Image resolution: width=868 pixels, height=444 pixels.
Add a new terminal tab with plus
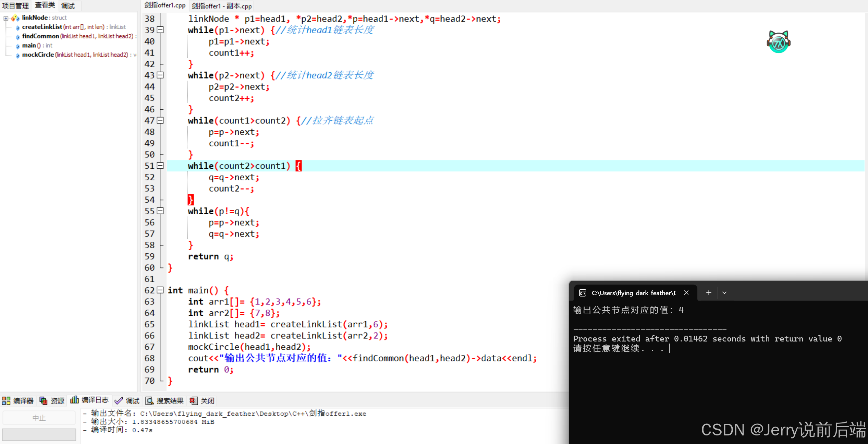709,293
